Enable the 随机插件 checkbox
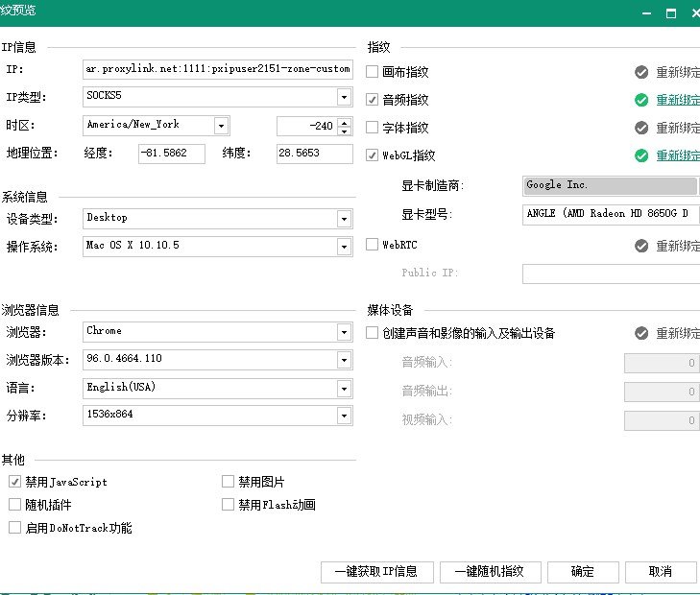 (14, 505)
